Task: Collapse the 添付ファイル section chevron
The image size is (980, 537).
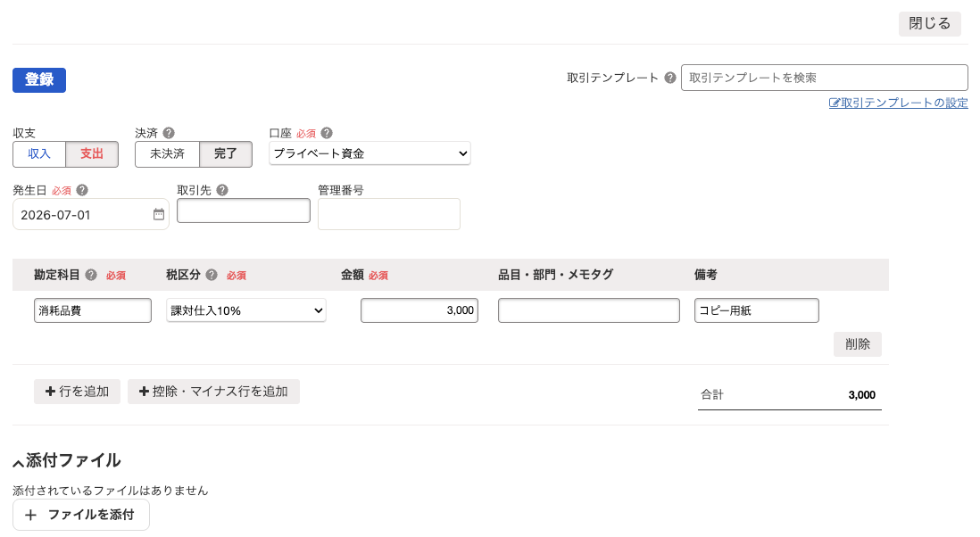Action: pyautogui.click(x=18, y=463)
